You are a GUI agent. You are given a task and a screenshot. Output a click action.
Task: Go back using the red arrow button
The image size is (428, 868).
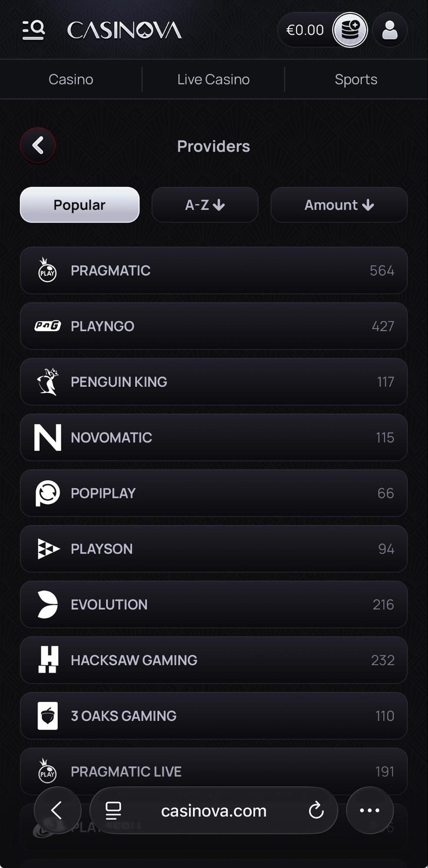click(x=38, y=145)
